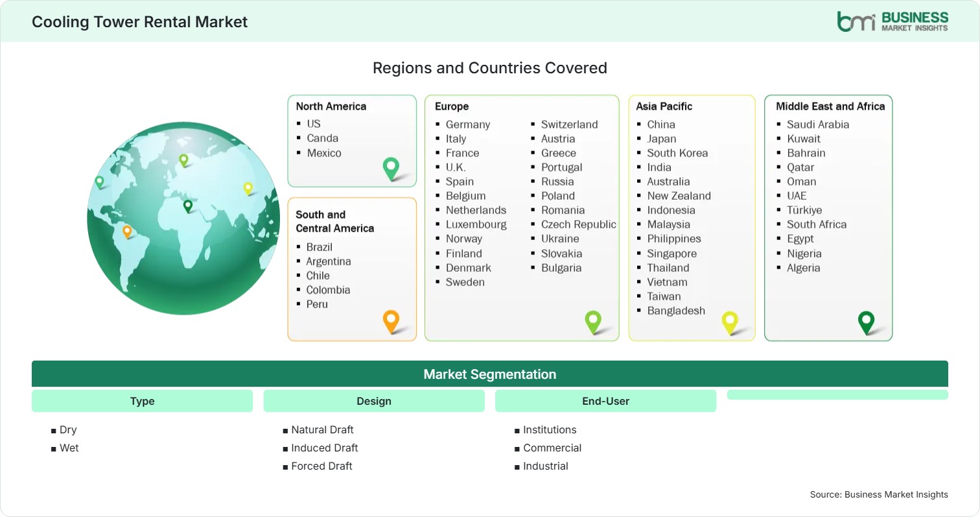Click the Cooling Tower Rental Market title
The image size is (980, 517).
[x=140, y=21]
